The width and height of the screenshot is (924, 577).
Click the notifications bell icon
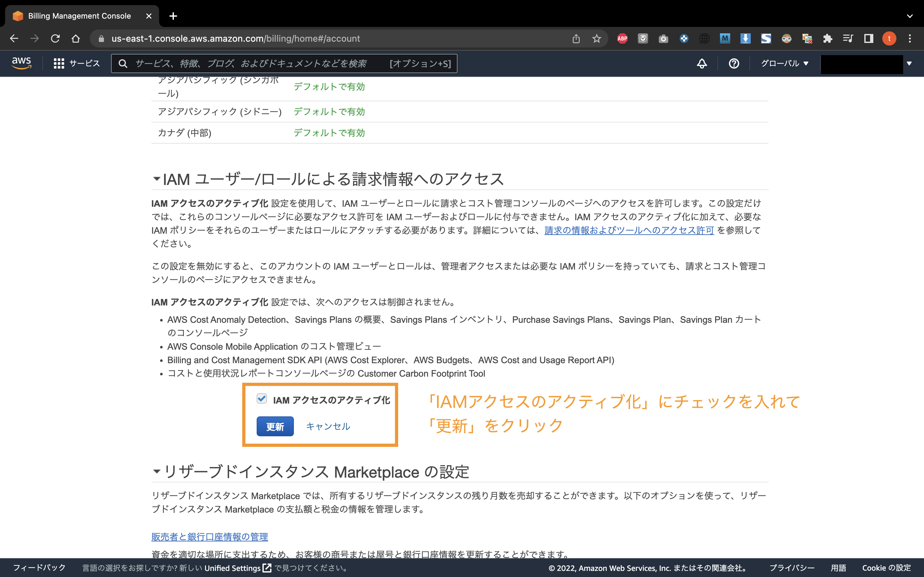(701, 63)
